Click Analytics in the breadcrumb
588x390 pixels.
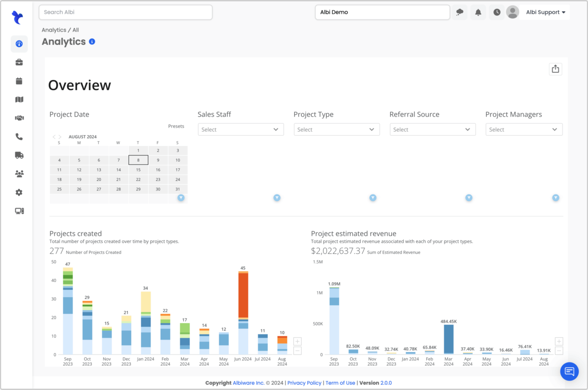(x=54, y=30)
